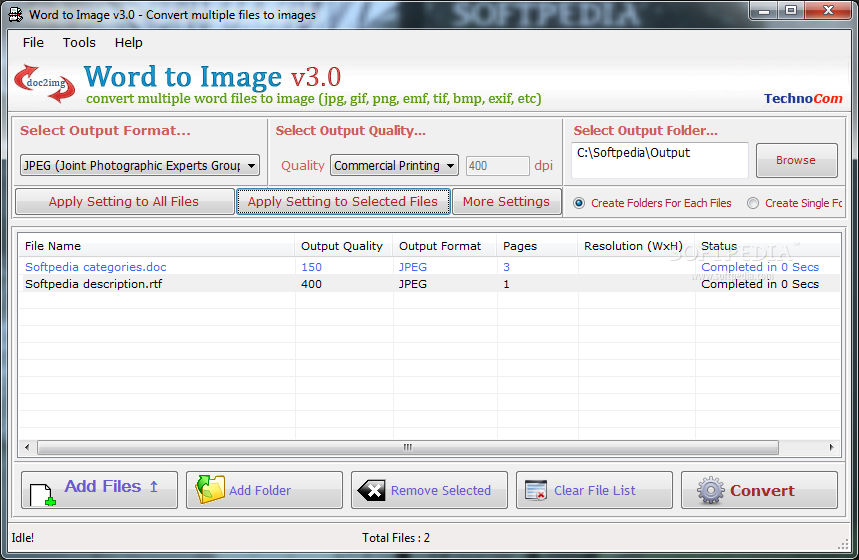Click the Status column header
The image size is (859, 560).
coord(767,246)
